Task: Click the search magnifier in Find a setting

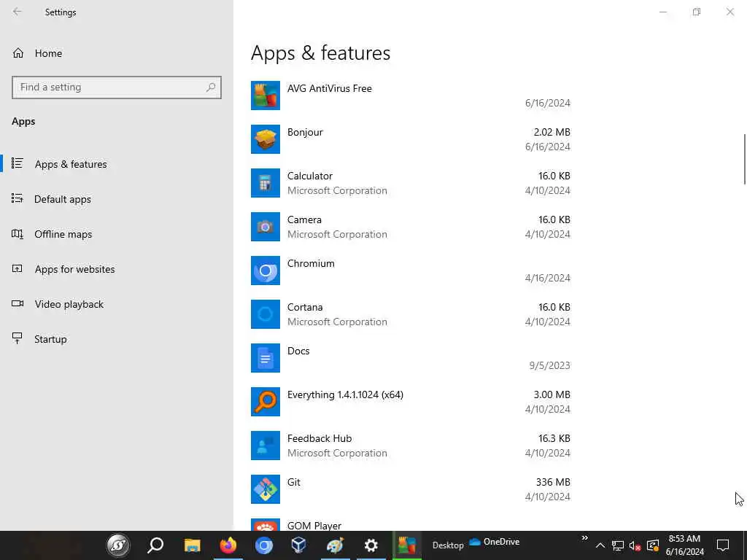Action: coord(211,87)
